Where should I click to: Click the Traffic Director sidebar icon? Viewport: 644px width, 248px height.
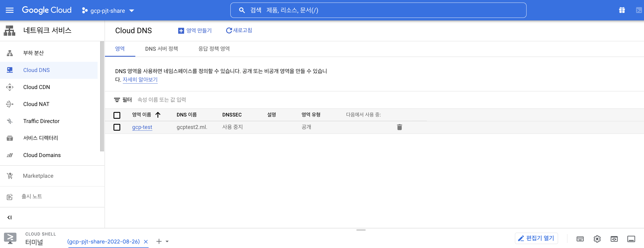[x=10, y=121]
